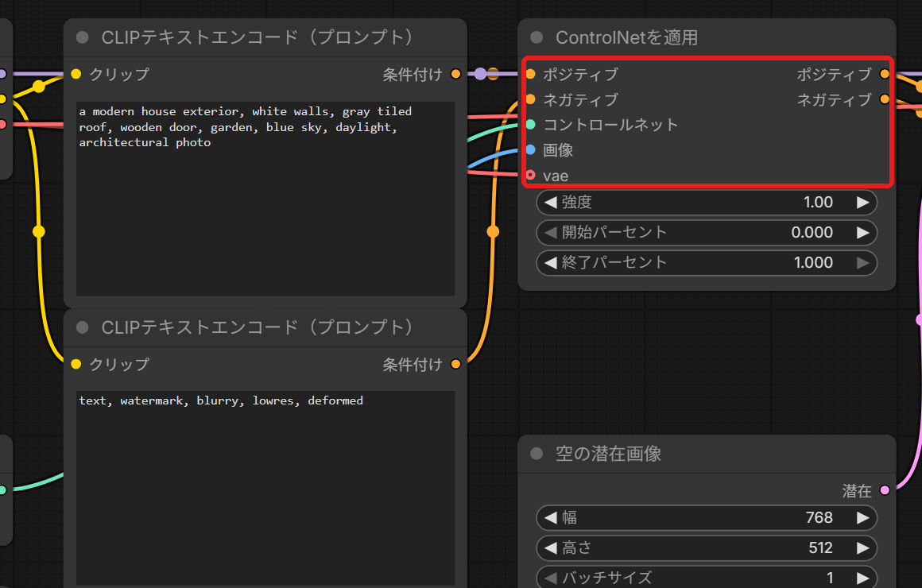Click the 潜在 output label
This screenshot has height=588, width=922.
click(x=857, y=490)
